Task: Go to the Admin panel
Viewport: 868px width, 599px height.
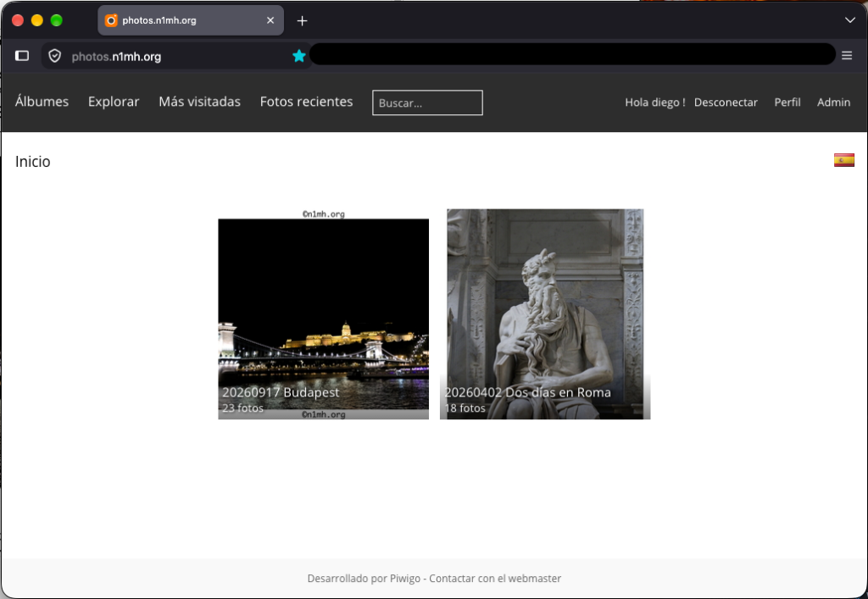Action: click(833, 103)
